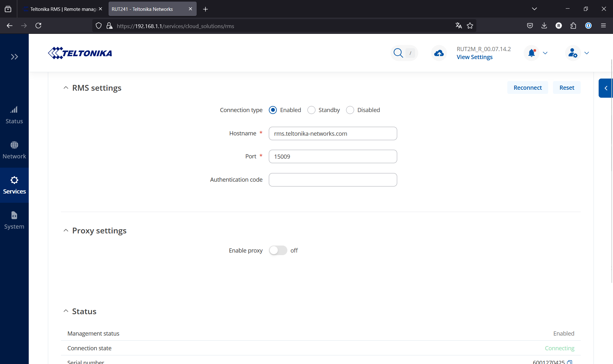Open the Services menu in sidebar
This screenshot has height=364, width=613.
(14, 186)
